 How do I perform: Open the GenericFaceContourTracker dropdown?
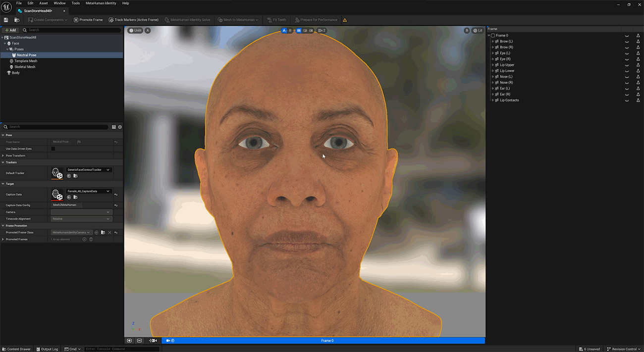(89, 170)
